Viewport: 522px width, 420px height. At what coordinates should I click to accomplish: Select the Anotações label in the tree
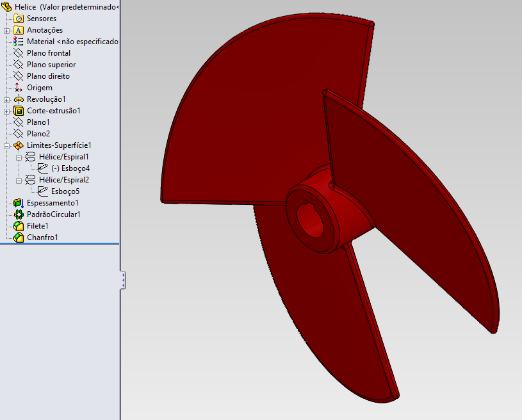(45, 30)
